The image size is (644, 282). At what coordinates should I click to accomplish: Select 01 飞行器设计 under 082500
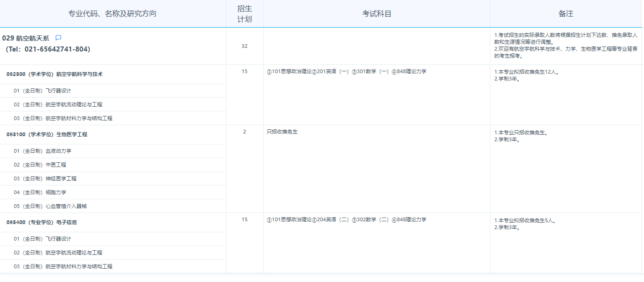pyautogui.click(x=42, y=91)
